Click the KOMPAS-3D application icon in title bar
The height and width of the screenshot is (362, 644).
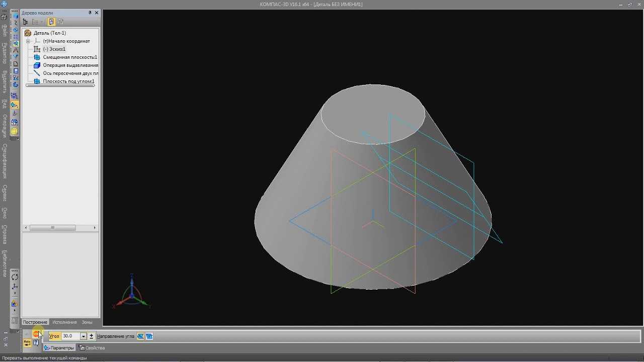click(5, 5)
